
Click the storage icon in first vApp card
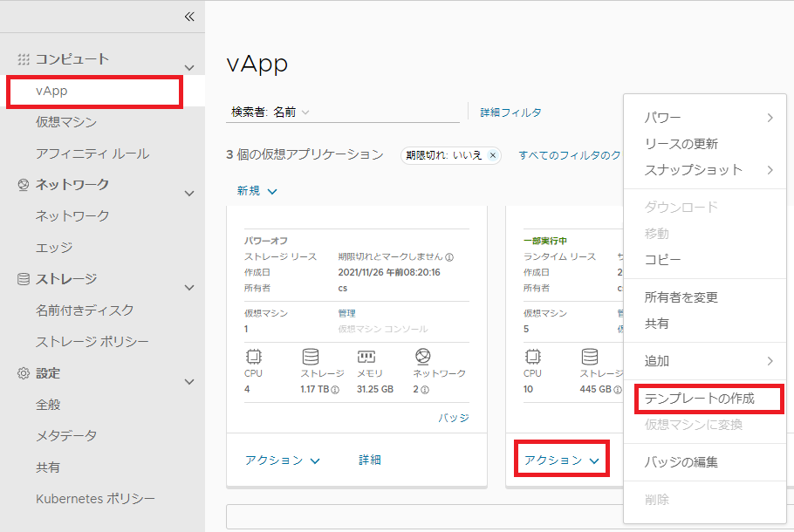pos(311,356)
